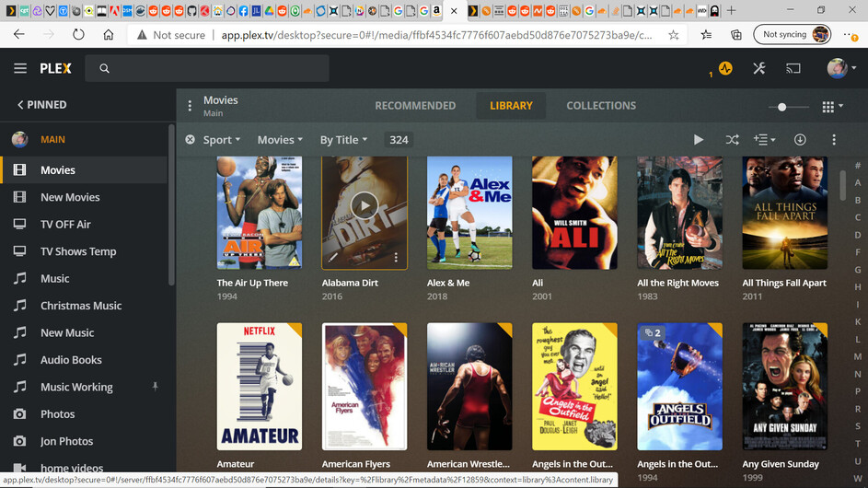Click the All Things Fall Apart title
Viewport: 868px width, 488px height.
pos(784,283)
